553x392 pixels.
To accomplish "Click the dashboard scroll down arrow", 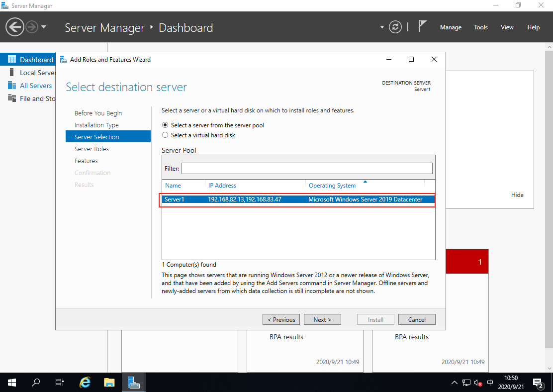I will point(549,368).
